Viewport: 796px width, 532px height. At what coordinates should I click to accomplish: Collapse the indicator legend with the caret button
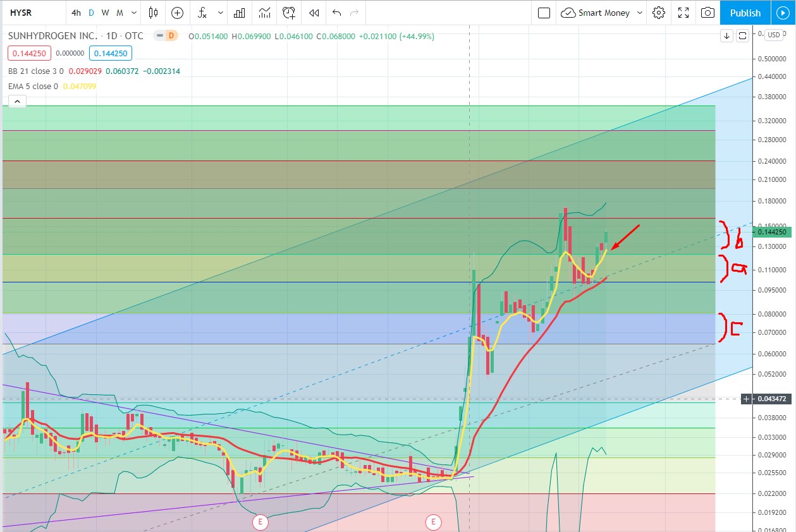tap(16, 101)
